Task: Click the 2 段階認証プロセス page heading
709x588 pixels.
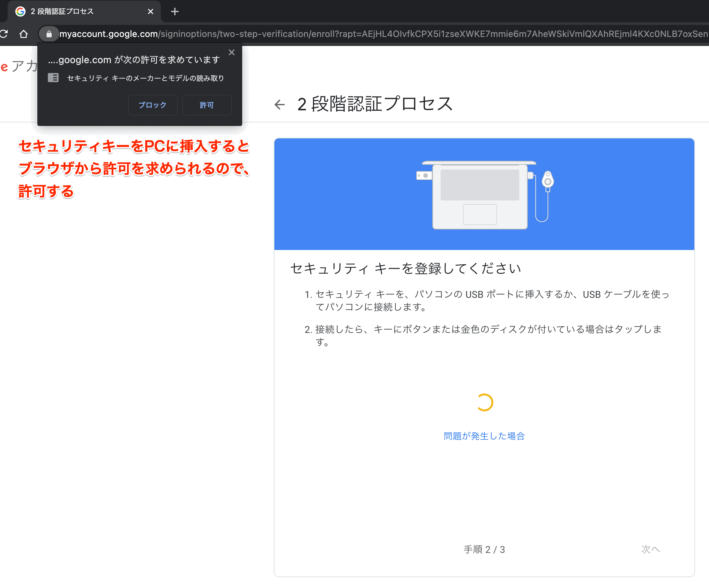Action: (375, 104)
